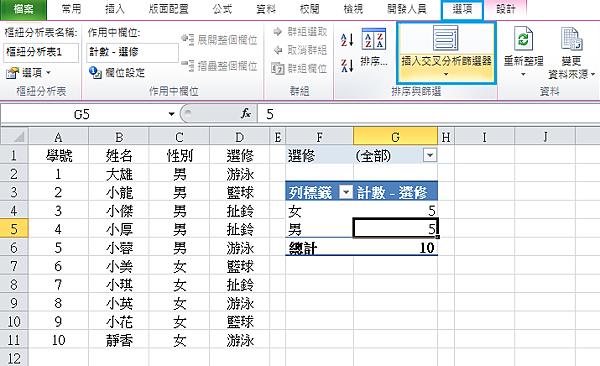Click the pivot row label 女

[x=319, y=211]
